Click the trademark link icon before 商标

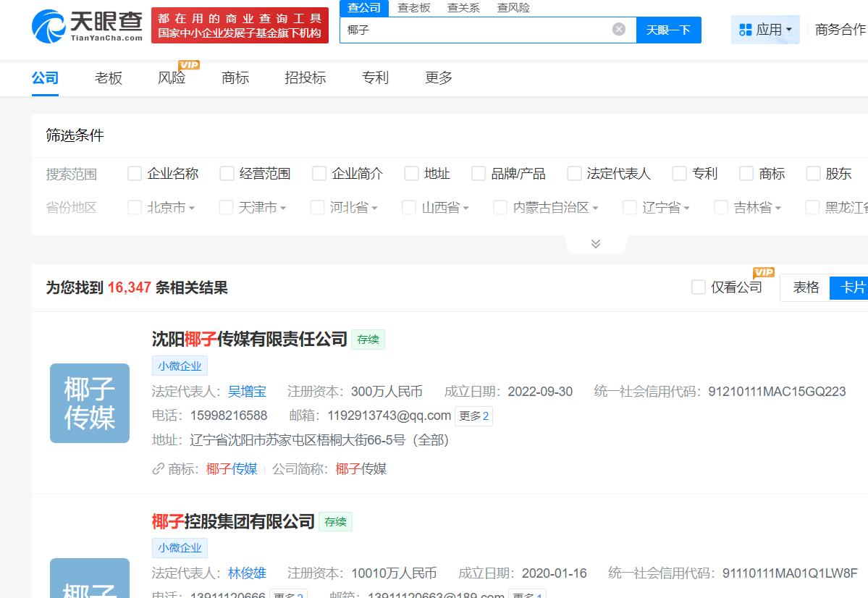point(158,468)
